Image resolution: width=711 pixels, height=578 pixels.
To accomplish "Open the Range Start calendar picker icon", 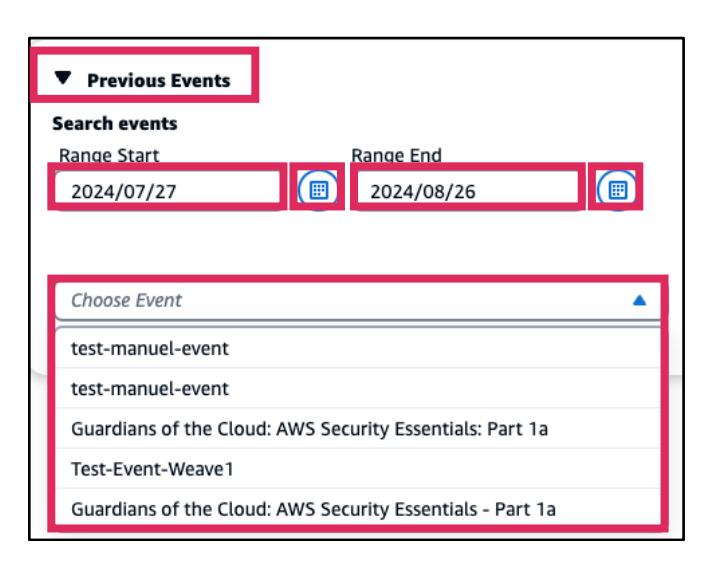I will [x=317, y=189].
